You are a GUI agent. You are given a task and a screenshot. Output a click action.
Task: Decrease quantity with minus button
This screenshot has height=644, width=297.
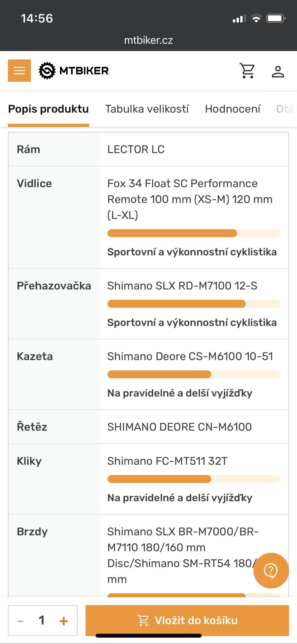click(20, 621)
